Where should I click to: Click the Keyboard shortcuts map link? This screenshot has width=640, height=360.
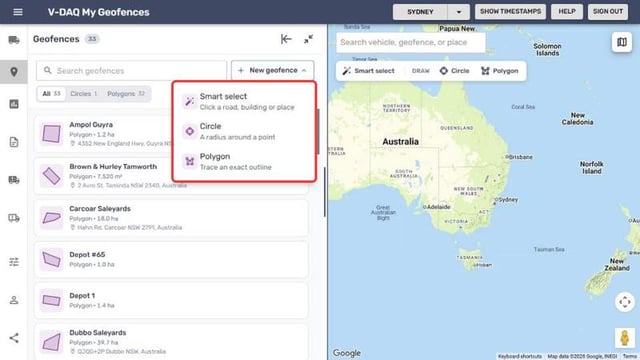click(520, 356)
